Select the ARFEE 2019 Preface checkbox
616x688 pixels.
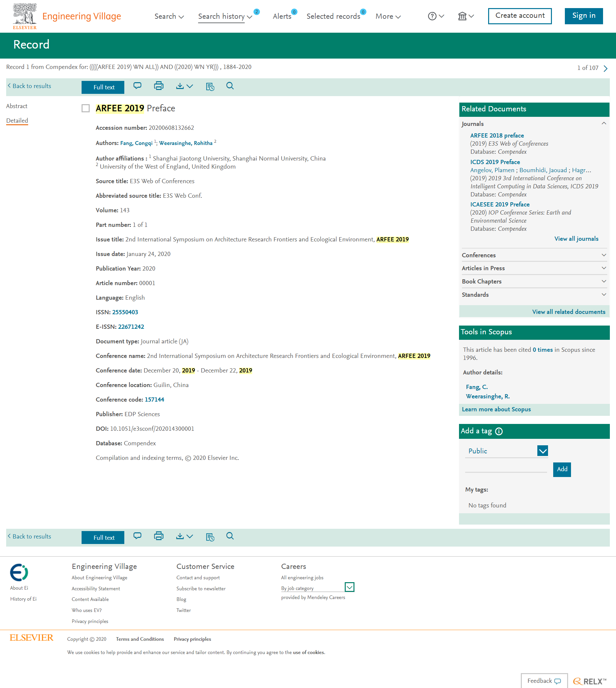(x=86, y=108)
